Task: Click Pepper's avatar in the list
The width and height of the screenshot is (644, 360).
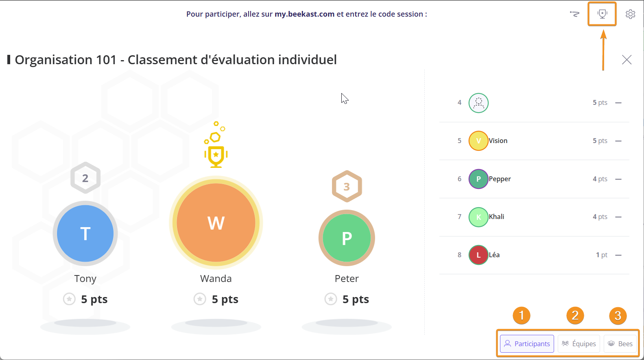Action: coord(478,179)
